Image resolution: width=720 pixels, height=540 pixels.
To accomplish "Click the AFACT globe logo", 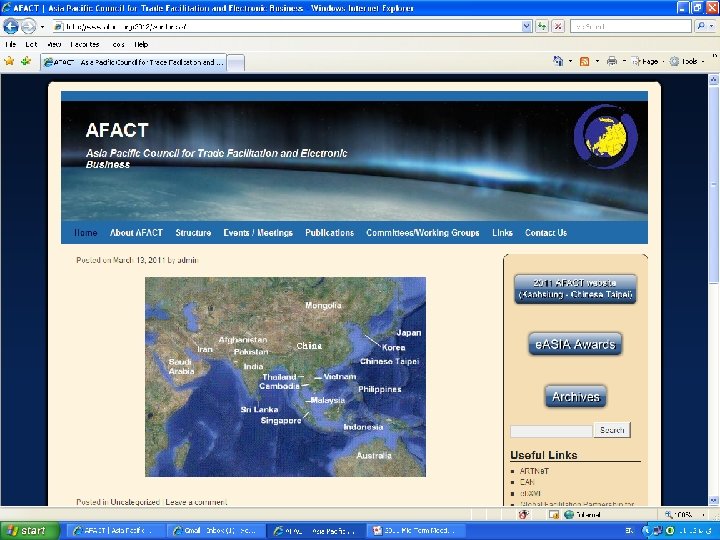I will (x=606, y=136).
